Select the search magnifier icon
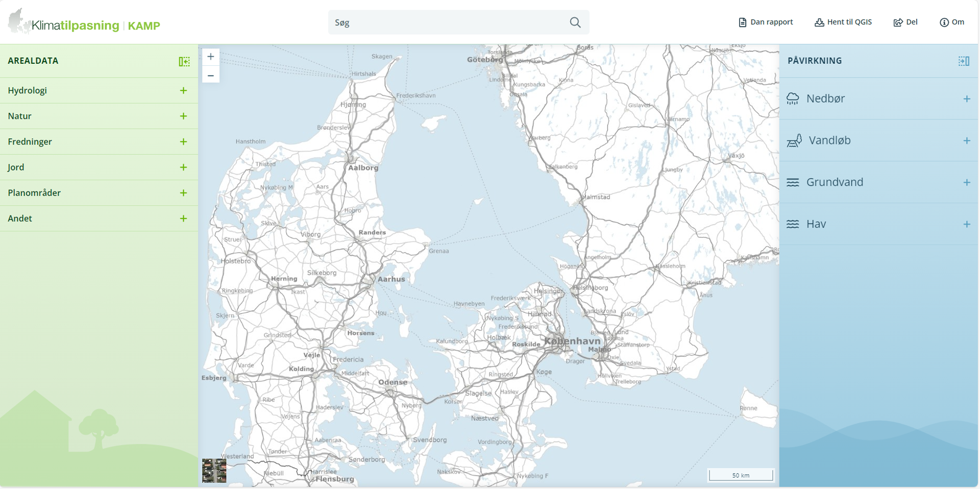 (575, 22)
